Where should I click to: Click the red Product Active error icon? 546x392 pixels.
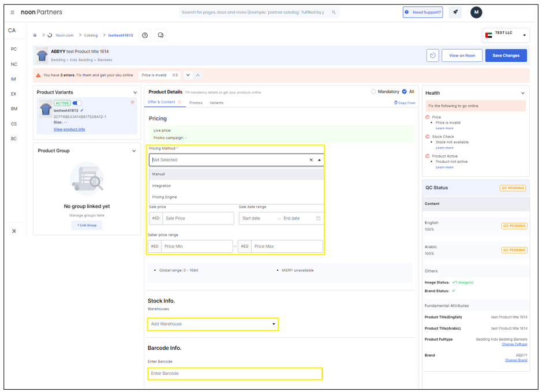pyautogui.click(x=428, y=156)
